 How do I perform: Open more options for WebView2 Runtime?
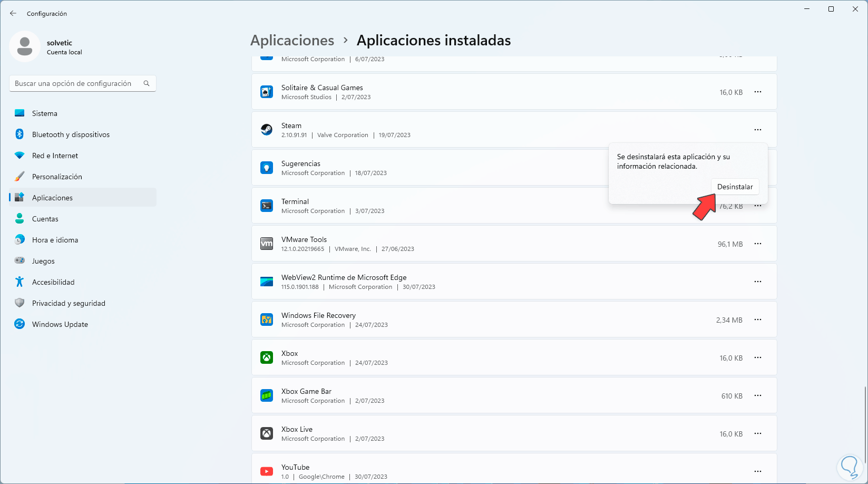(x=758, y=282)
